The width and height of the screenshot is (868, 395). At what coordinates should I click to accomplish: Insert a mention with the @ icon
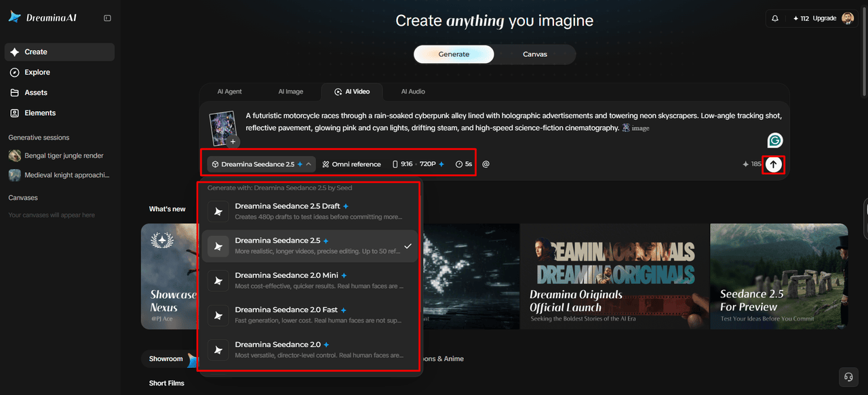486,164
